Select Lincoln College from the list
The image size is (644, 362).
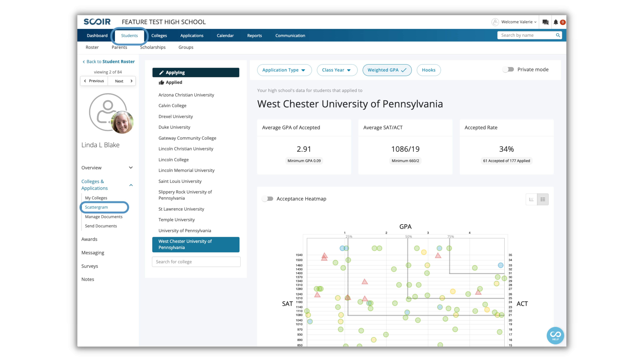pyautogui.click(x=173, y=160)
